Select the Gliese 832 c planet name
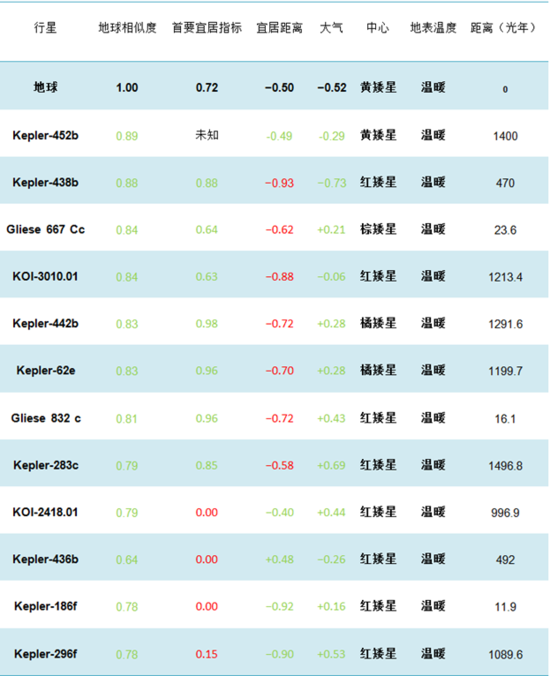Screen dimensions: 550x676 [46, 418]
